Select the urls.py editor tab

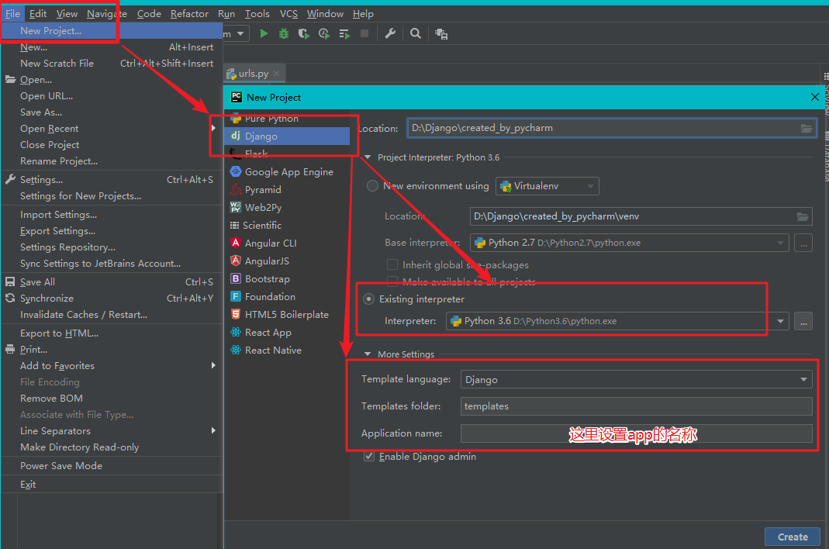click(x=254, y=74)
